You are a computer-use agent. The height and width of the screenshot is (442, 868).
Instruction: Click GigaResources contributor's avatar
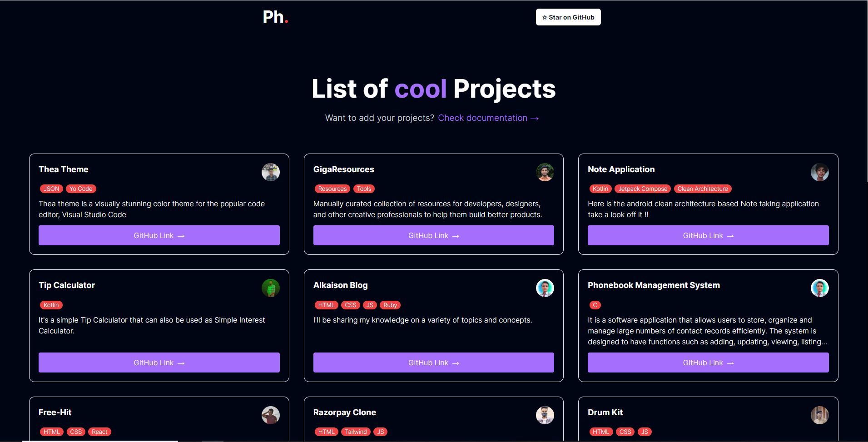click(546, 172)
